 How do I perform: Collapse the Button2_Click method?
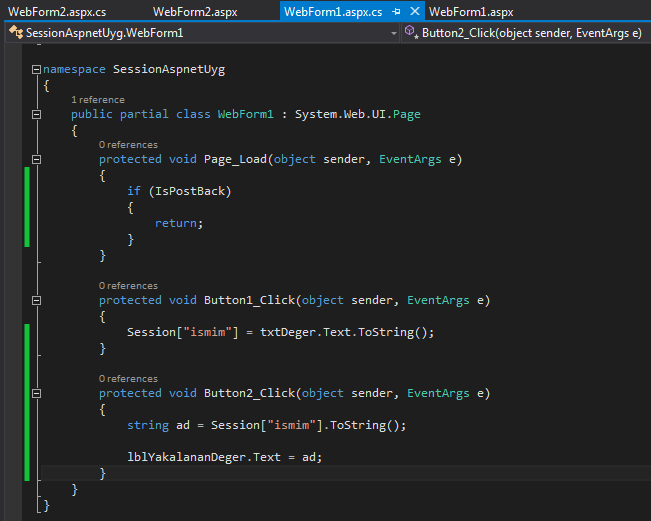pos(37,393)
